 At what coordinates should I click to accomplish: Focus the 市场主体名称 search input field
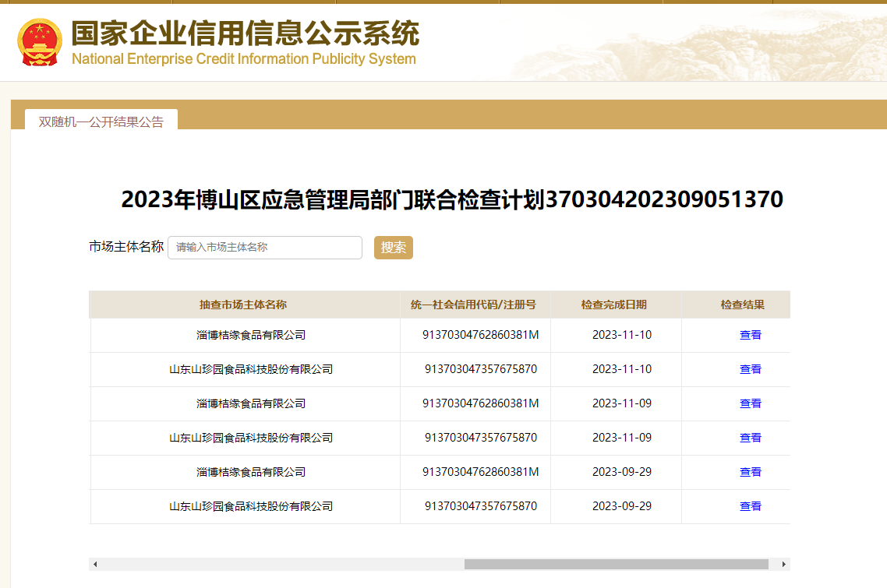click(265, 248)
